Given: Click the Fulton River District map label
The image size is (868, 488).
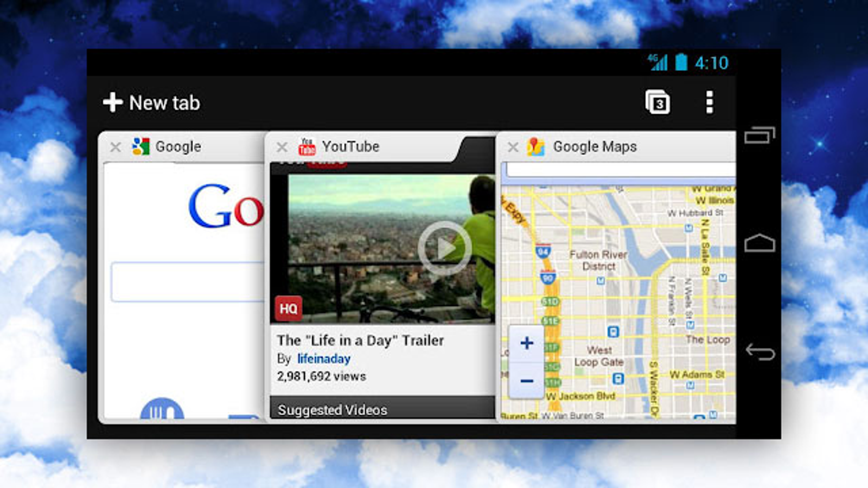Looking at the screenshot, I should tap(598, 260).
